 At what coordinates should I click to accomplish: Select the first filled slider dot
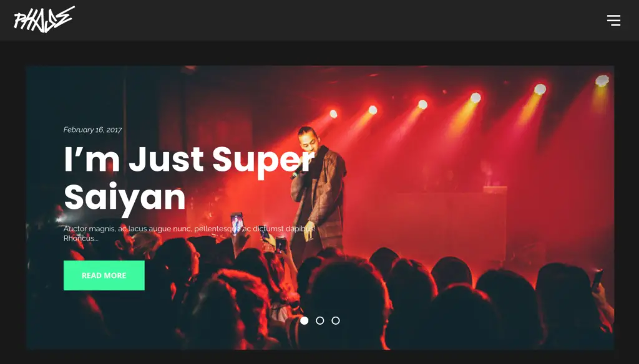[x=304, y=320]
